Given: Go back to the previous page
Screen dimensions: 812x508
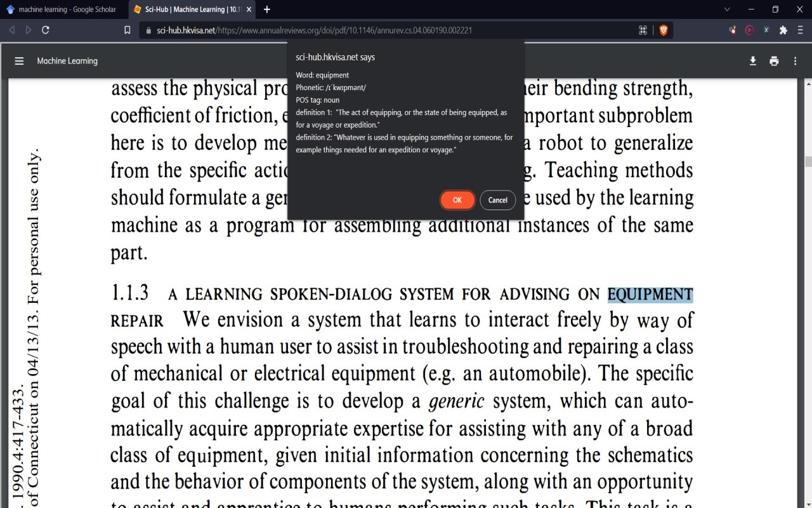Looking at the screenshot, I should pyautogui.click(x=11, y=30).
